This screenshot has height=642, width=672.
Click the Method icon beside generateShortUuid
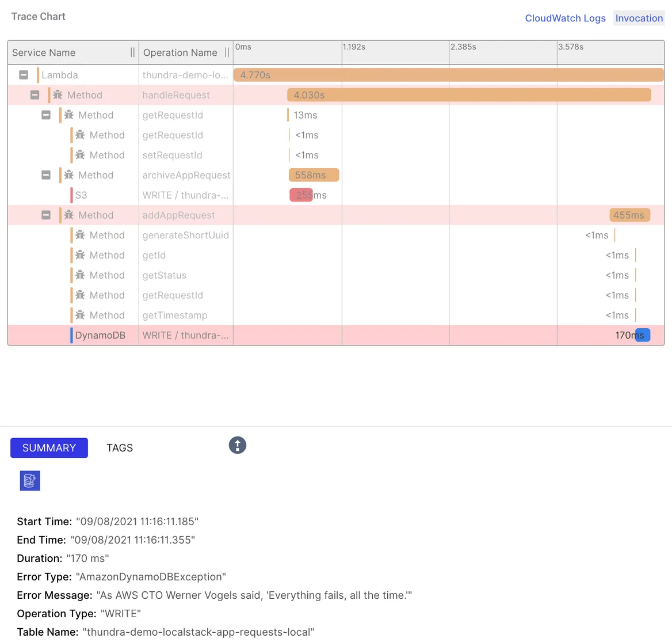coord(79,235)
